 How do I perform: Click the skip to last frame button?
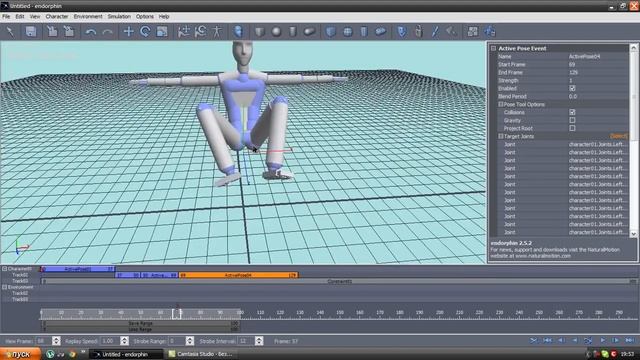click(x=629, y=340)
